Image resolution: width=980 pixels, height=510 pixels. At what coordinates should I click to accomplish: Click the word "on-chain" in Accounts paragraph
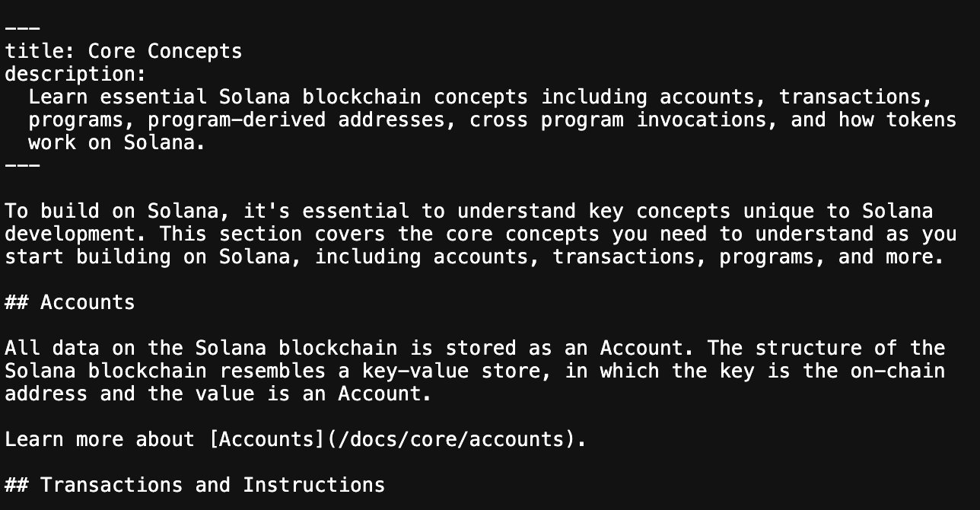pos(897,371)
